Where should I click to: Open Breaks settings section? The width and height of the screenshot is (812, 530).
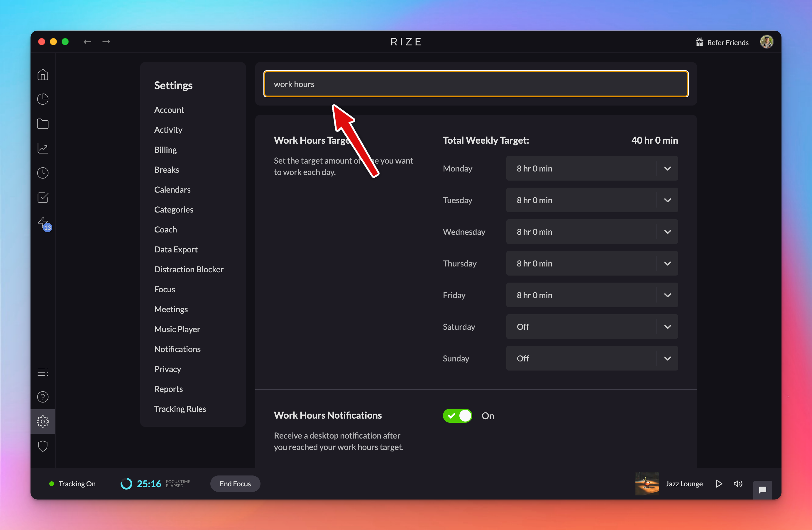pyautogui.click(x=167, y=170)
